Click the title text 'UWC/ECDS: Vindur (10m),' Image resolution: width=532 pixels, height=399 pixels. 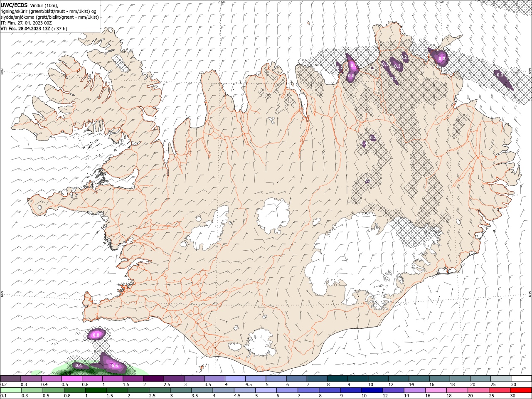click(30, 5)
